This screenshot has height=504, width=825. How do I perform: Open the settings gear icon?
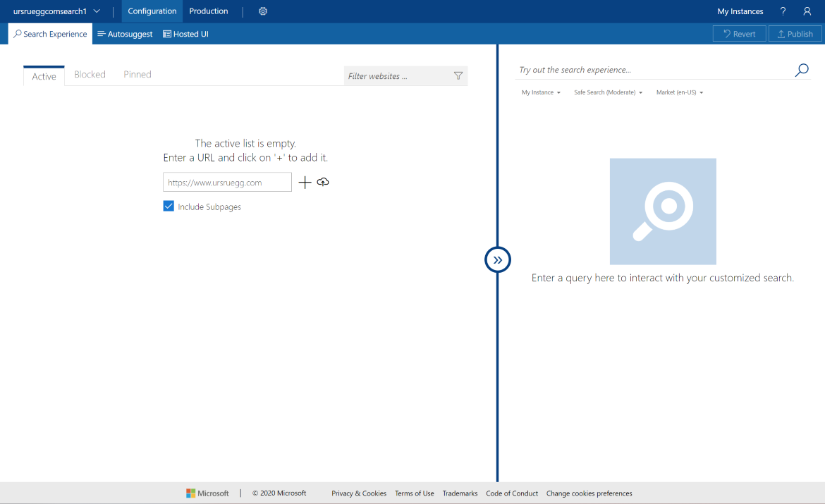click(x=263, y=11)
